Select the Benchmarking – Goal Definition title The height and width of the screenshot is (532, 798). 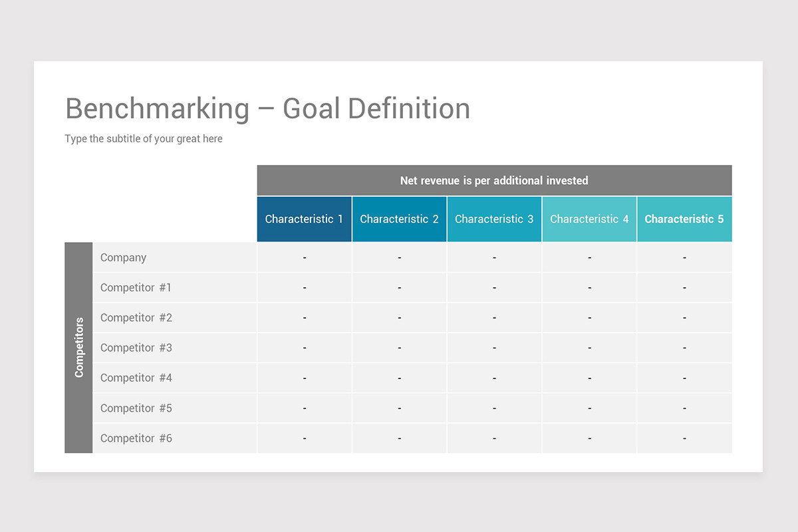[267, 108]
